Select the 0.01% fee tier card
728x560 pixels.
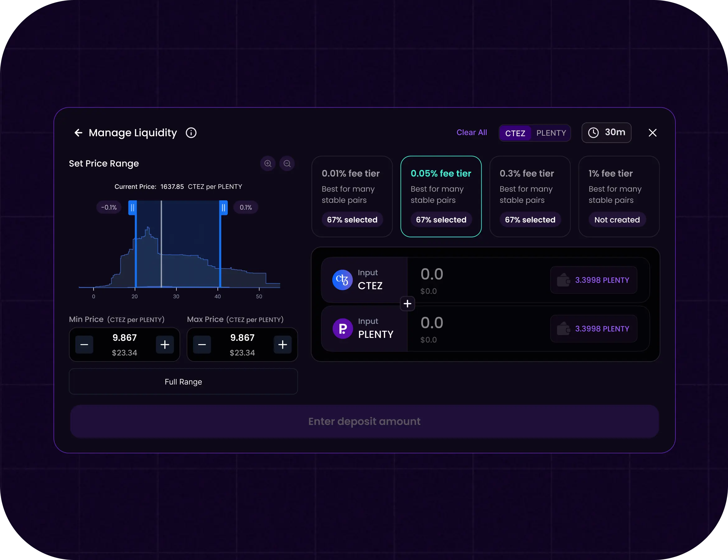[352, 196]
